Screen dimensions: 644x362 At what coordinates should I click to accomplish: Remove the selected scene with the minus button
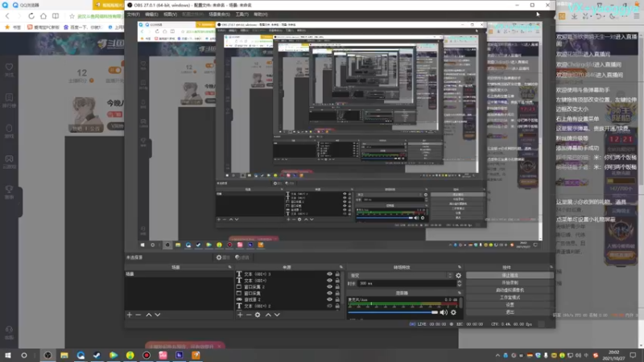pyautogui.click(x=138, y=315)
